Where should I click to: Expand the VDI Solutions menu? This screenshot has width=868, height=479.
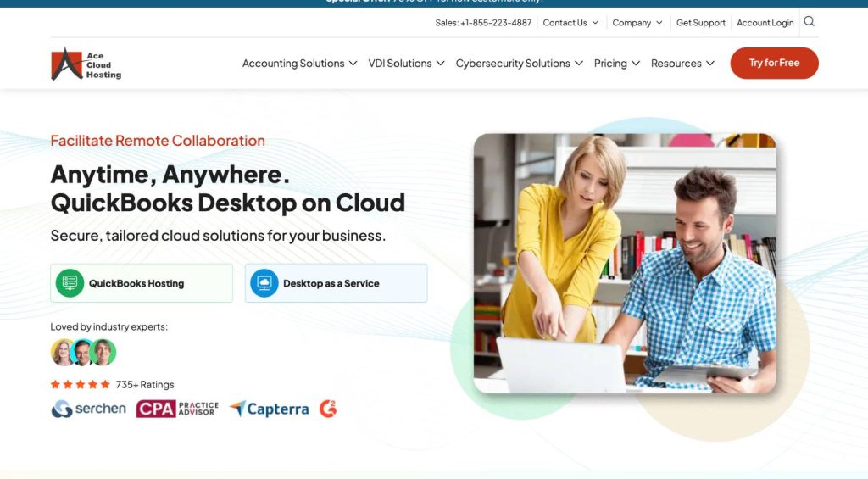pos(406,63)
